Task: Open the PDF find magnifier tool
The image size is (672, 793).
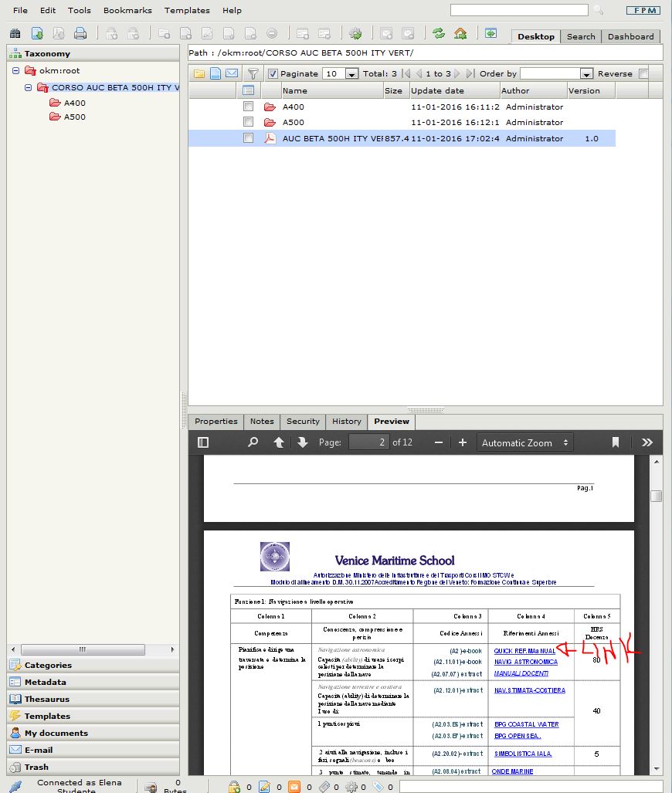Action: point(253,442)
